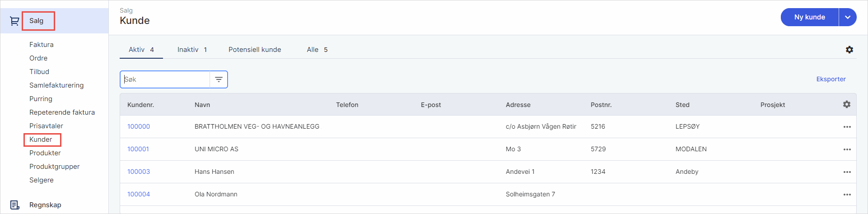Switch to the Inaktiv tab

click(x=192, y=50)
